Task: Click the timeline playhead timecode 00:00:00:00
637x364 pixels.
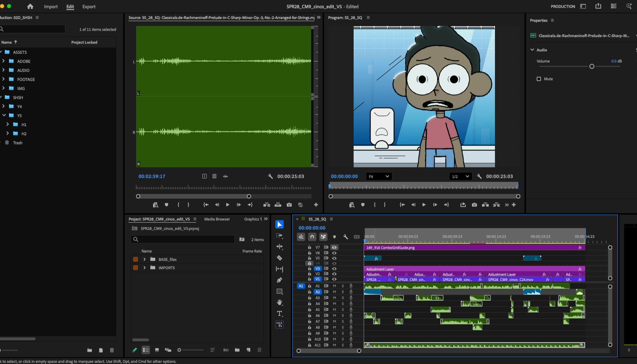Action: [312, 228]
